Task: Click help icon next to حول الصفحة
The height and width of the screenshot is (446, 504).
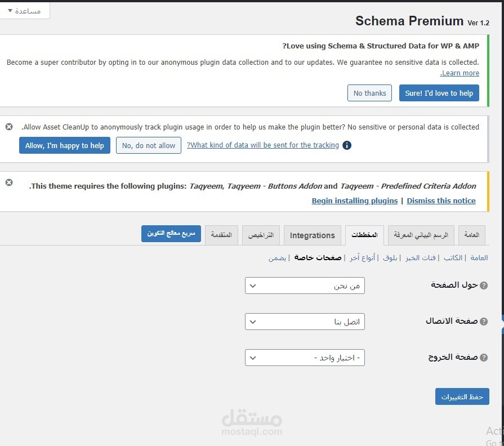Action: 484,286
